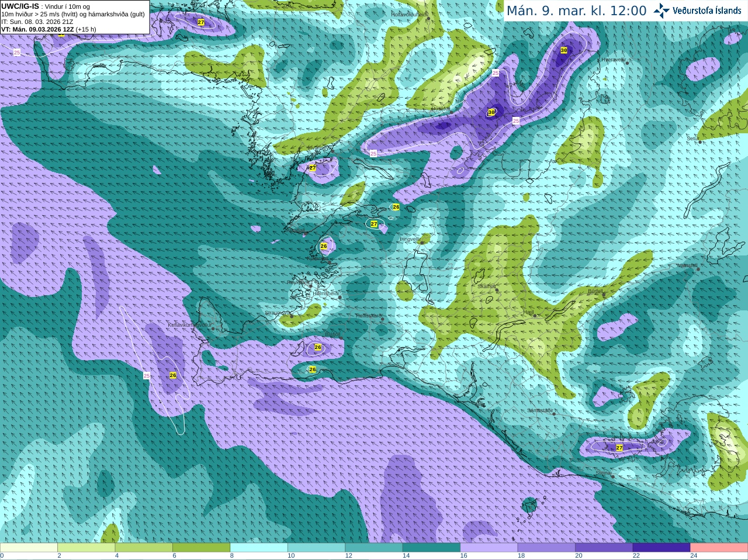The width and height of the screenshot is (748, 560).
Task: Click the Bláfjöll station label
Action: pos(333,334)
